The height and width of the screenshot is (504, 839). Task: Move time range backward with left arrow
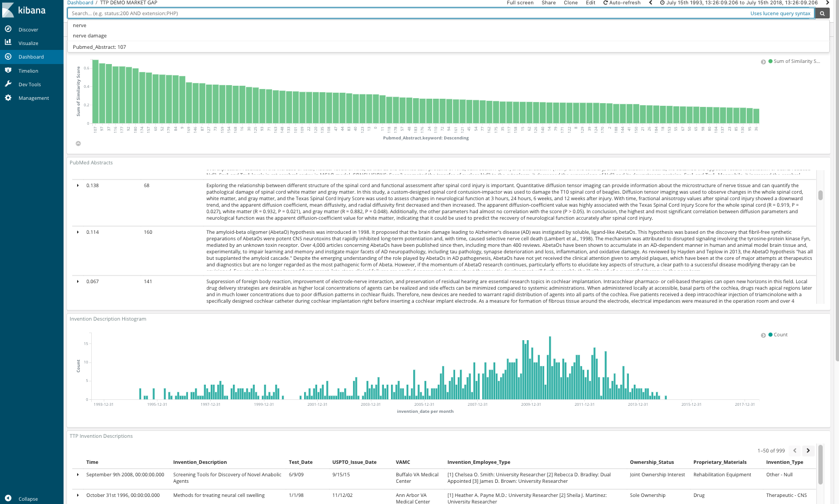point(651,3)
